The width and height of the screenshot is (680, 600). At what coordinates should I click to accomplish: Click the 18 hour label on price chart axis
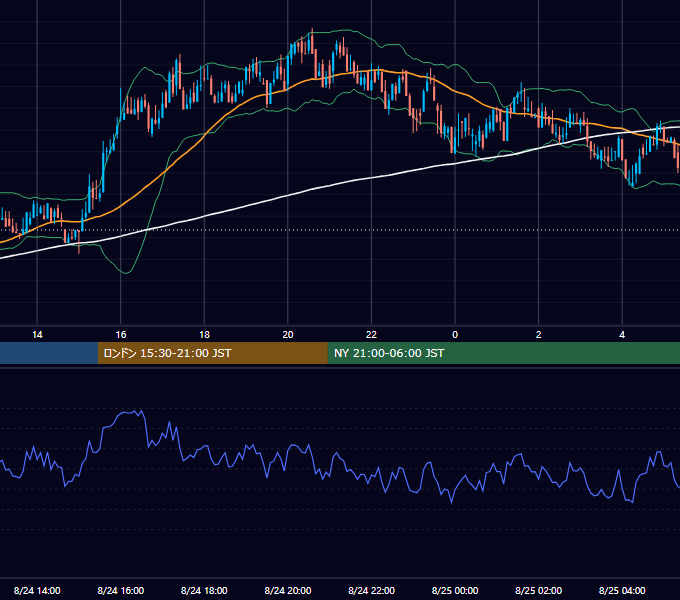click(x=204, y=335)
